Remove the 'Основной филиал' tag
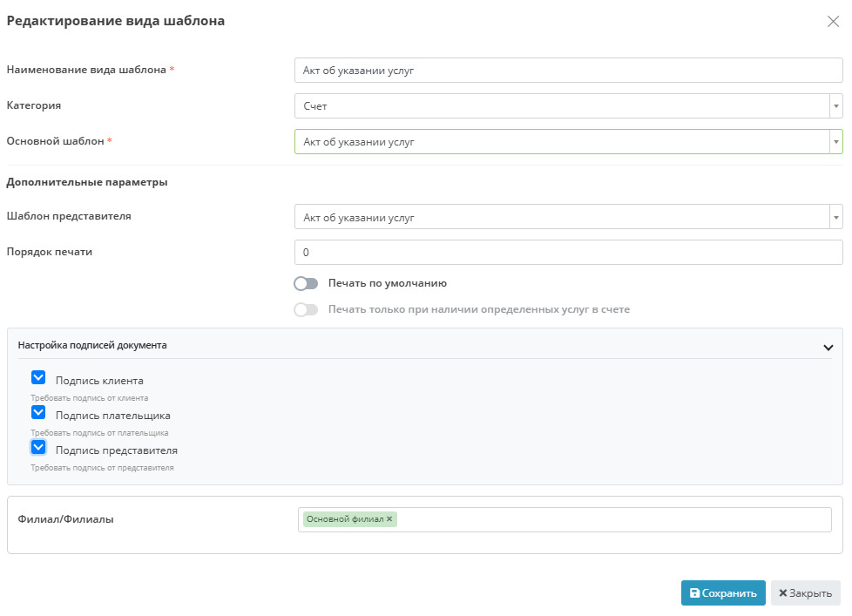This screenshot has width=852, height=616. pyautogui.click(x=389, y=519)
